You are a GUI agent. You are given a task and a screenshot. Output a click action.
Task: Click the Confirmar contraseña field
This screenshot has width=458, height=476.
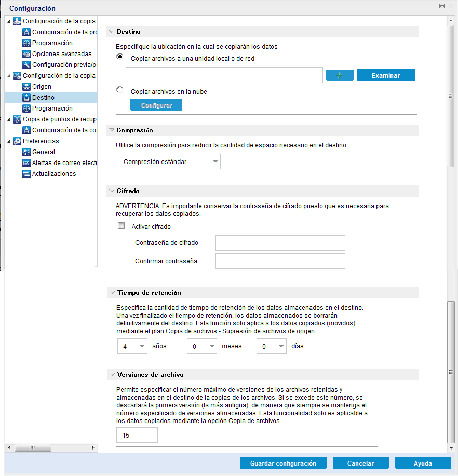[x=280, y=261]
